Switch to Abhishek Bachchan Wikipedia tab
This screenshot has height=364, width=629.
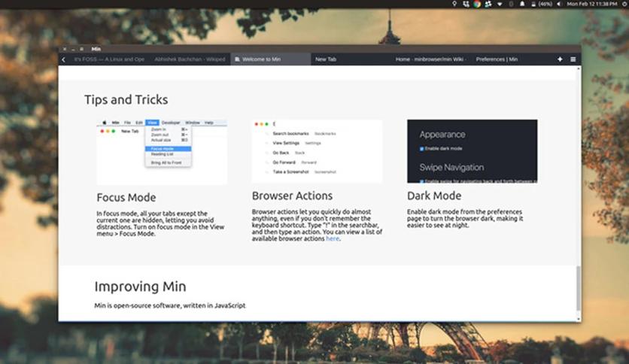[x=190, y=59]
